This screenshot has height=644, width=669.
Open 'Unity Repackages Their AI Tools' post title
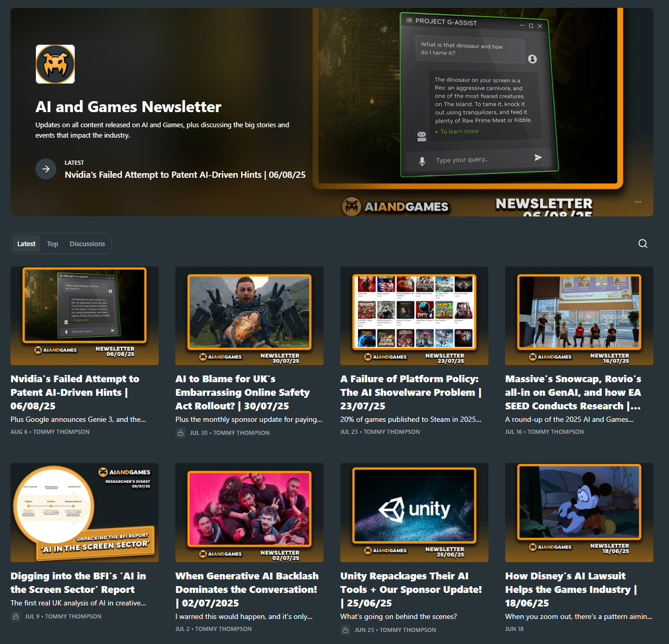coord(411,589)
